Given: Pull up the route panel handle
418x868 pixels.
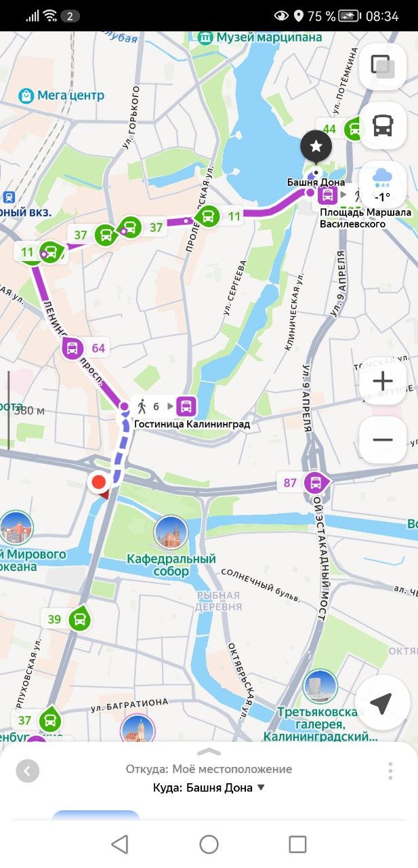Looking at the screenshot, I should point(209,751).
